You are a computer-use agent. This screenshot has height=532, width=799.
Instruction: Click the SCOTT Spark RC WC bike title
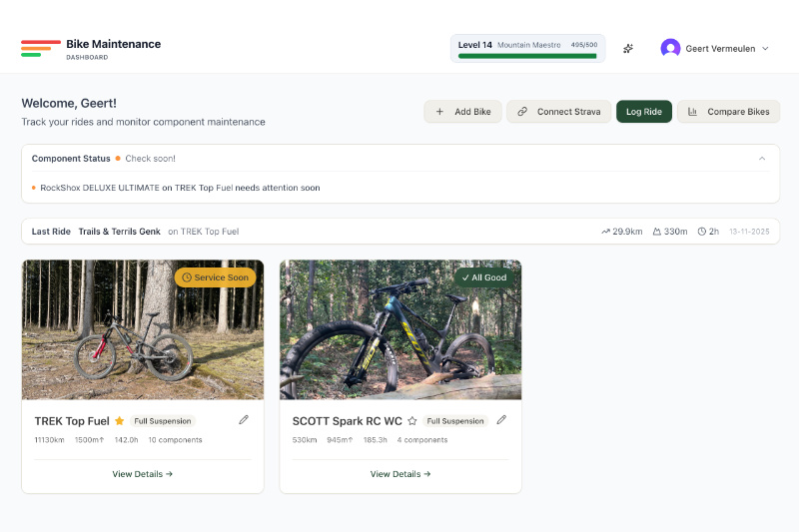click(347, 421)
